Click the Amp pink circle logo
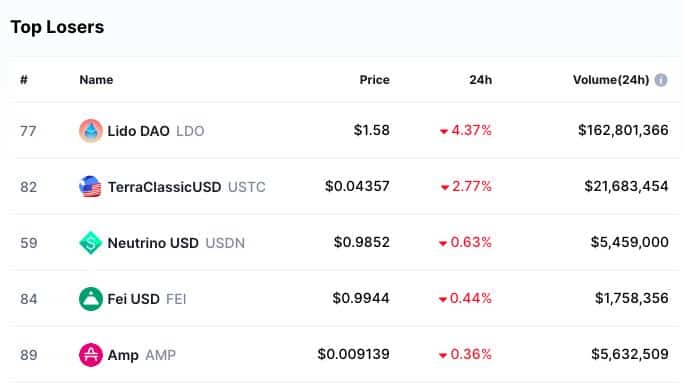This screenshot has width=684, height=388. [x=91, y=354]
